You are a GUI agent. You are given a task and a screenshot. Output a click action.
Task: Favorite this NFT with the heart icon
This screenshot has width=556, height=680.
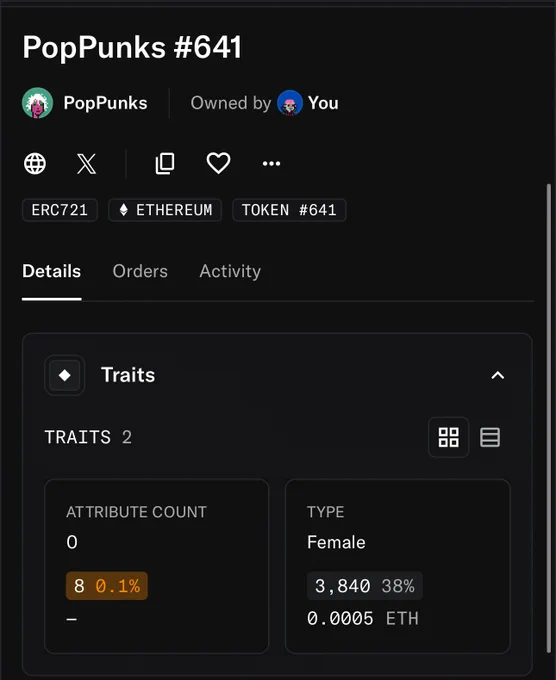coord(218,163)
